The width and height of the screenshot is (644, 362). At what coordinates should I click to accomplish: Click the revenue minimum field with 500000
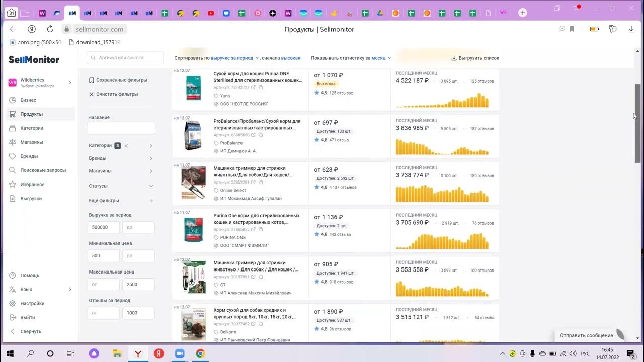pyautogui.click(x=104, y=227)
